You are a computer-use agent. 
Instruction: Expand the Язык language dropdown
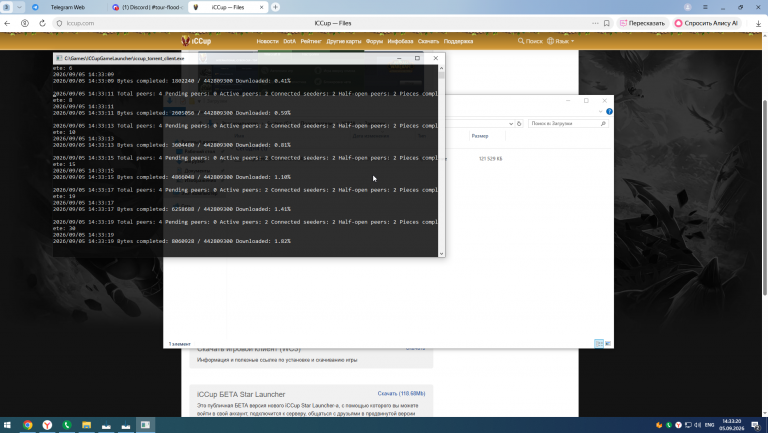[x=560, y=41]
